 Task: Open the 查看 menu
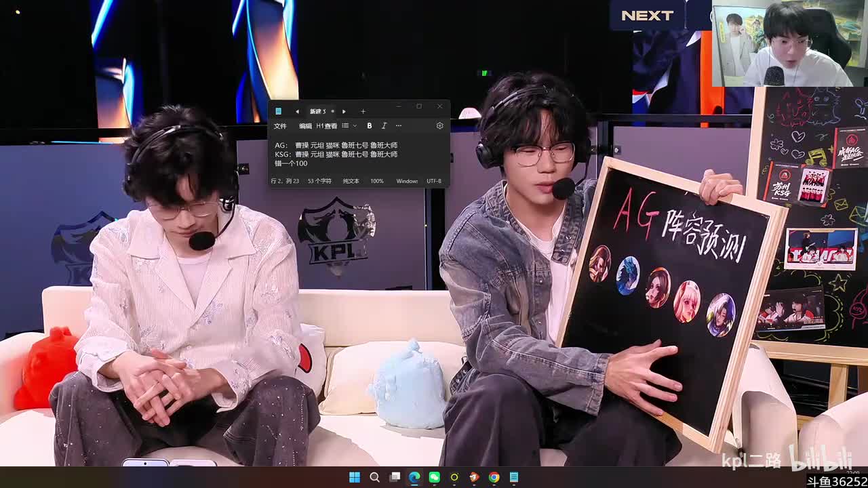pyautogui.click(x=330, y=125)
